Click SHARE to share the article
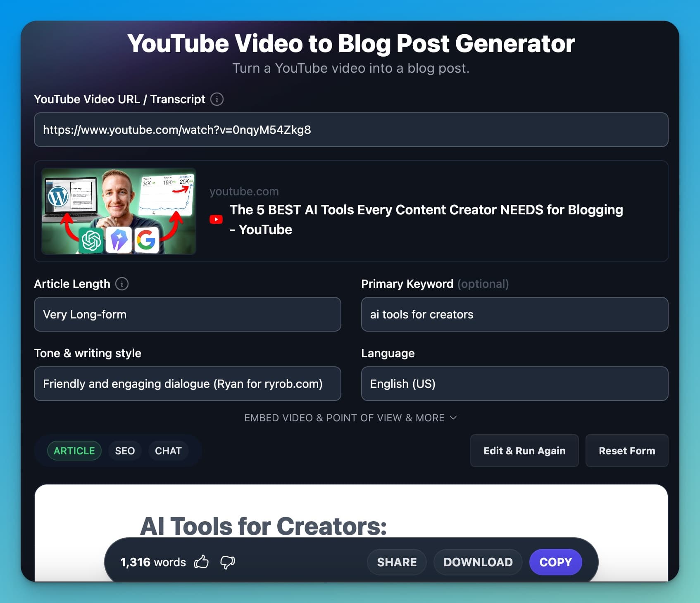Image resolution: width=700 pixels, height=603 pixels. click(x=396, y=562)
